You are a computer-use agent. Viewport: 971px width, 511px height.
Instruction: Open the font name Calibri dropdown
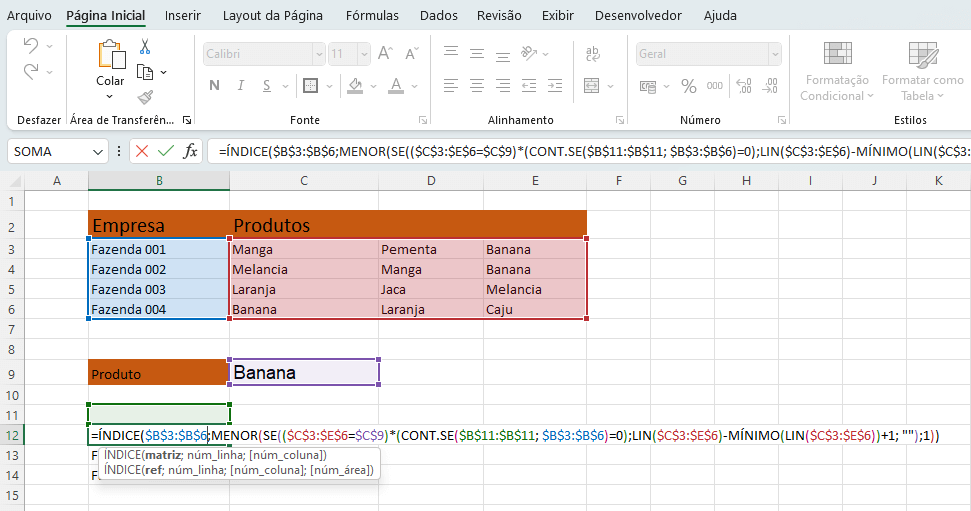319,54
